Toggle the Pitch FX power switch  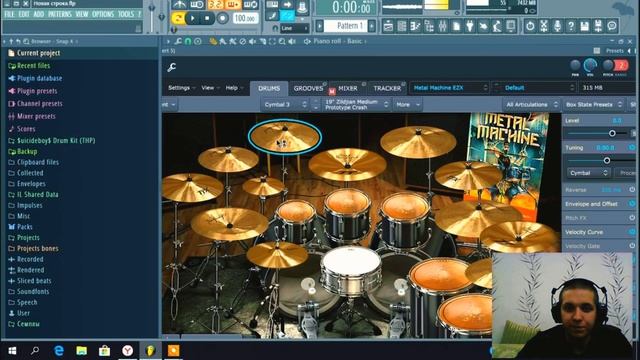pyautogui.click(x=632, y=218)
